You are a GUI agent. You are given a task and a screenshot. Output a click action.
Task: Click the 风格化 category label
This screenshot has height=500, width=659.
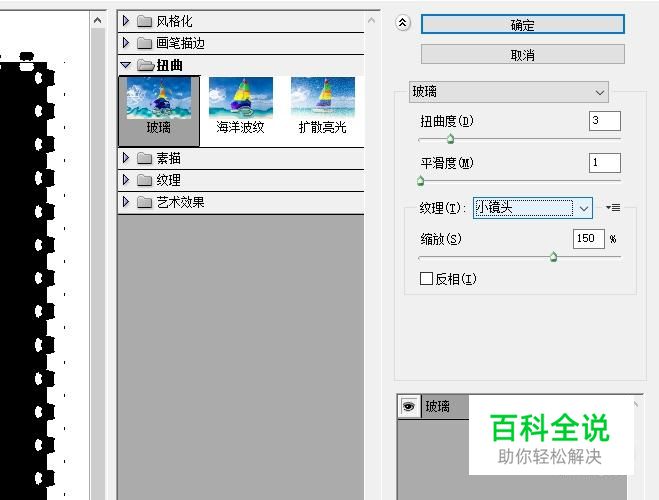coord(174,21)
